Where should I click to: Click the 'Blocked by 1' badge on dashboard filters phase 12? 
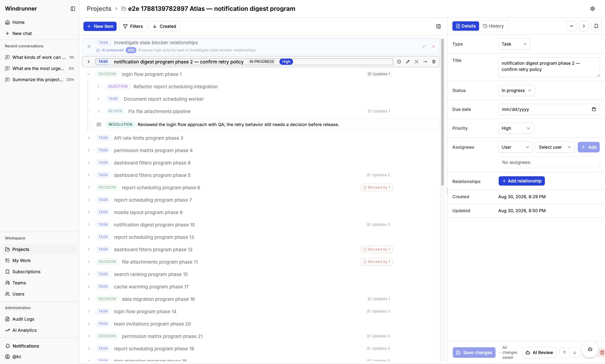[x=376, y=249]
